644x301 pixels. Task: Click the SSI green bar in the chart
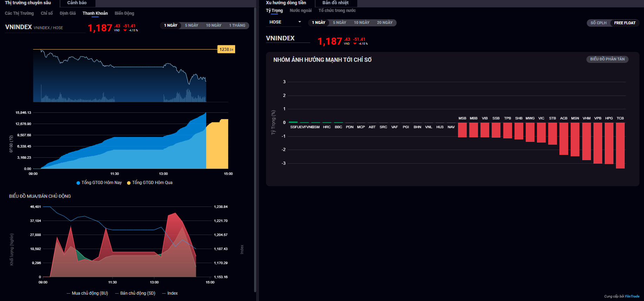293,122
